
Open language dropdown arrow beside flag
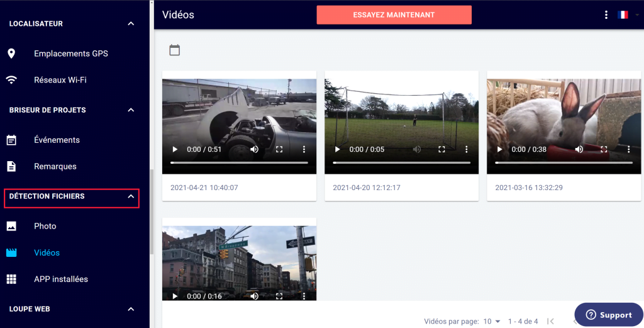pyautogui.click(x=637, y=15)
